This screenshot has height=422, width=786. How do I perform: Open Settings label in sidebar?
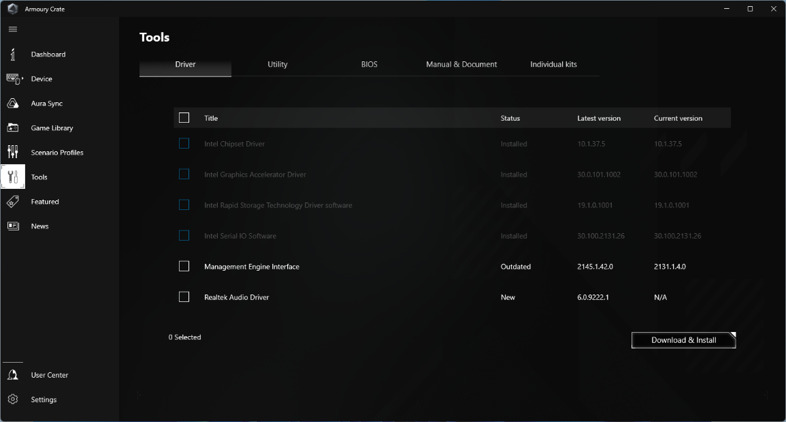tap(44, 400)
